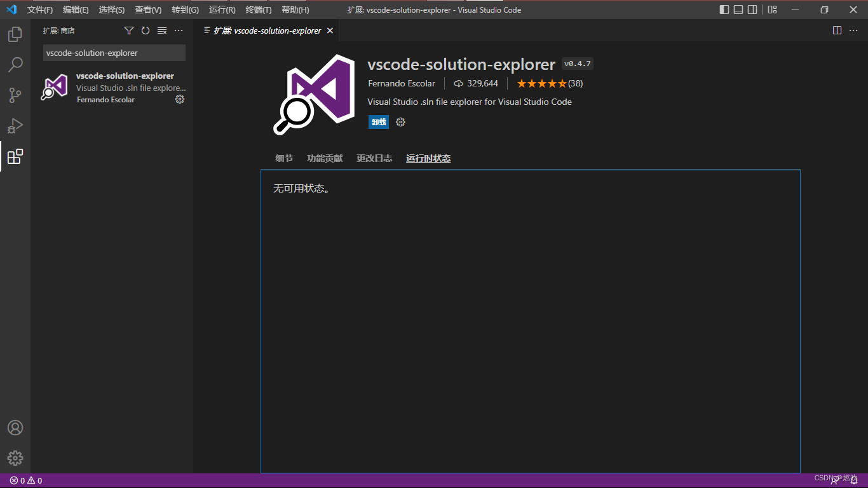
Task: Open the Source Control view
Action: click(15, 95)
